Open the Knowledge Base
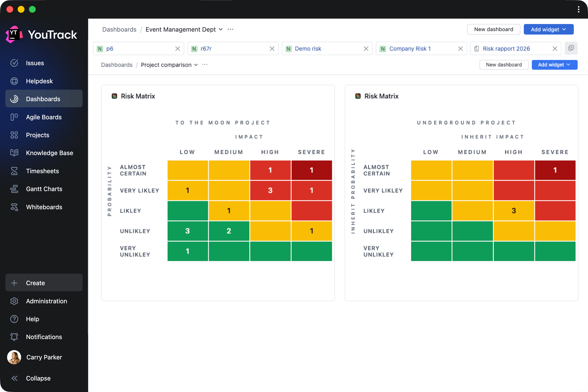Screen dimensions: 588x392 click(x=49, y=153)
